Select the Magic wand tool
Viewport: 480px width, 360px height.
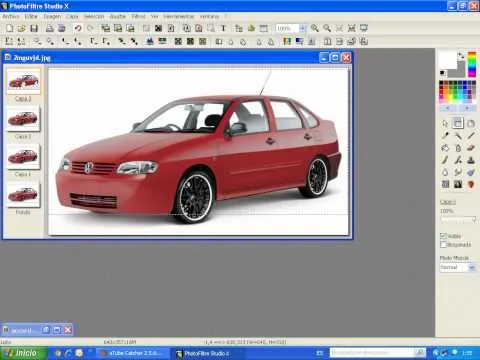[x=458, y=136]
